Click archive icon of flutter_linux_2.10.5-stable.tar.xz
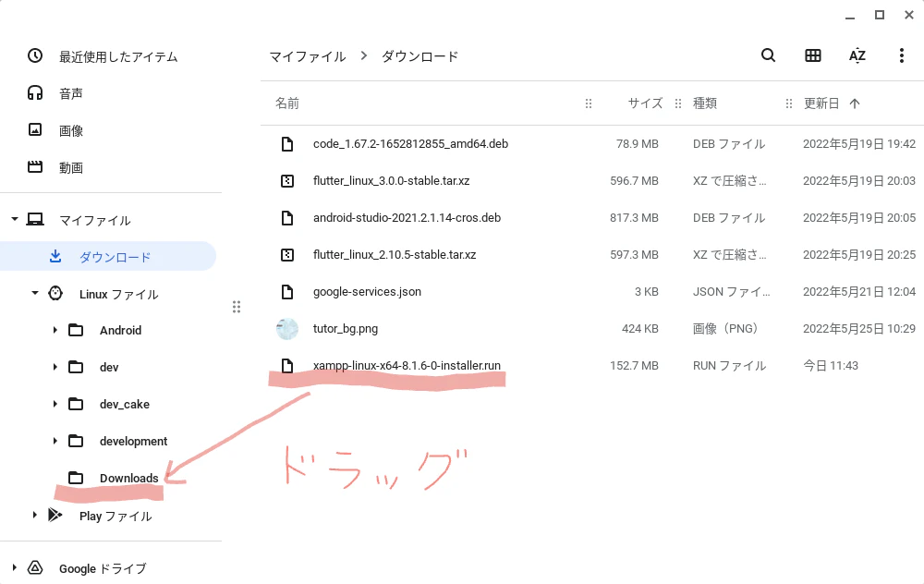 287,255
